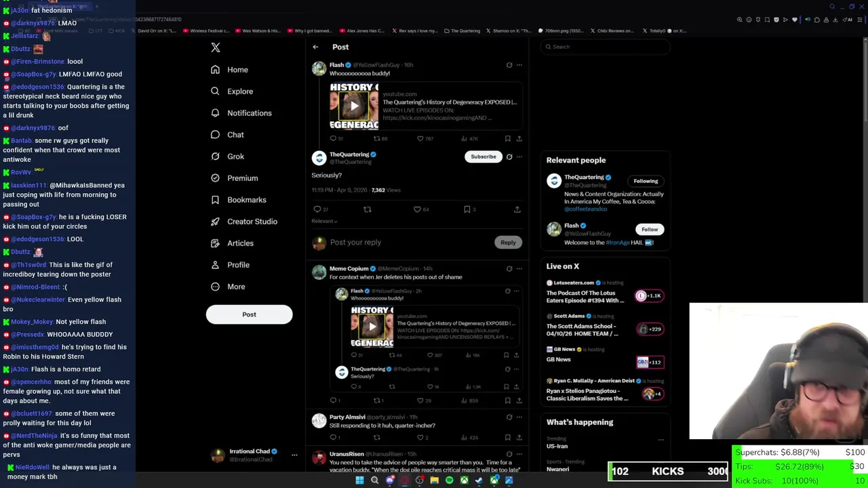This screenshot has height=488, width=868.
Task: Click the Search box on X
Action: [x=605, y=47]
